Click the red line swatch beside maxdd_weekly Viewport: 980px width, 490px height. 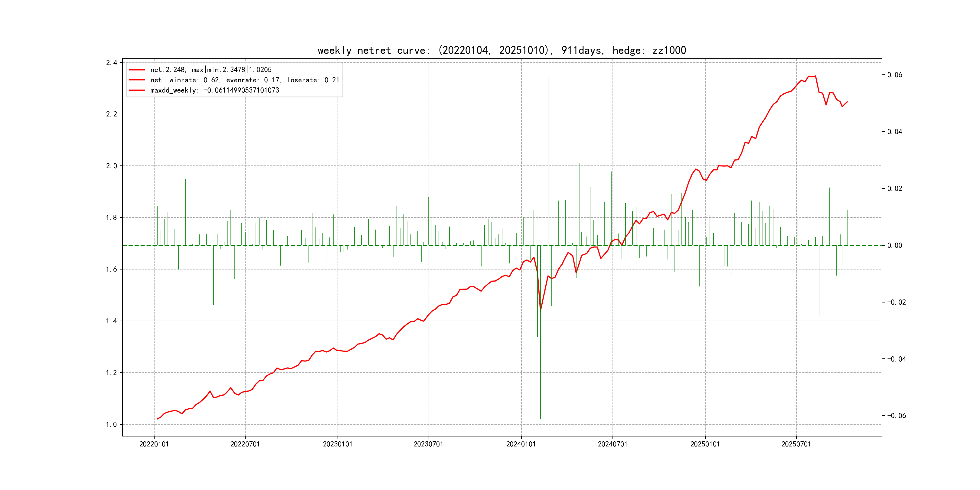[137, 90]
